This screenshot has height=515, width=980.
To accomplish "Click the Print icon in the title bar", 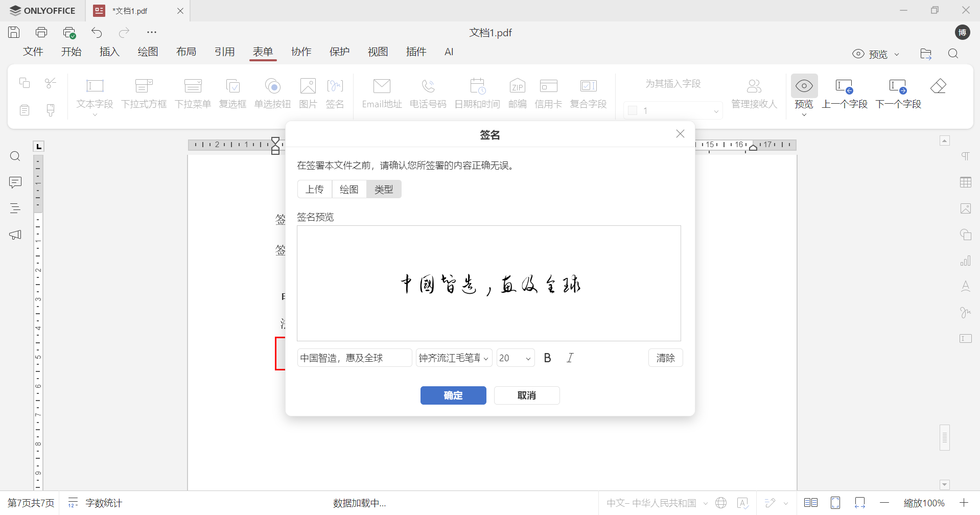I will tap(41, 32).
